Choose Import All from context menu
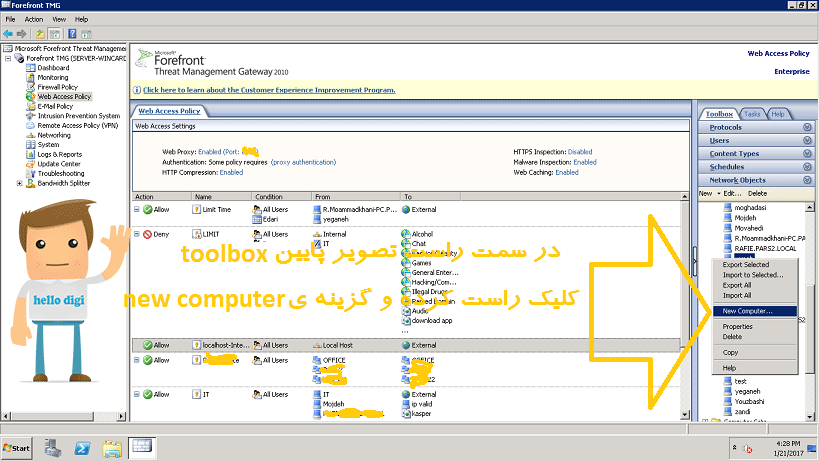819x461 pixels. tap(755, 295)
